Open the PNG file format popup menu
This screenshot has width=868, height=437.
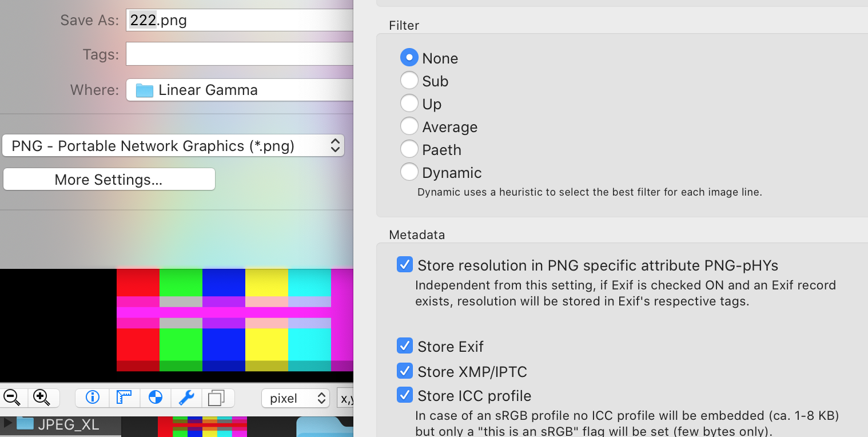click(173, 146)
